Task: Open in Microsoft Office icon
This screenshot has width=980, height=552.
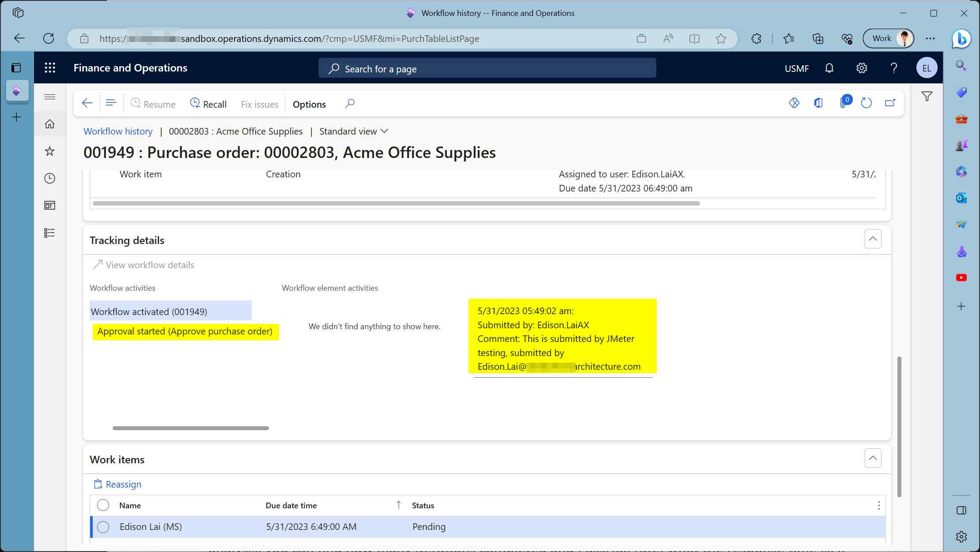Action: [818, 103]
